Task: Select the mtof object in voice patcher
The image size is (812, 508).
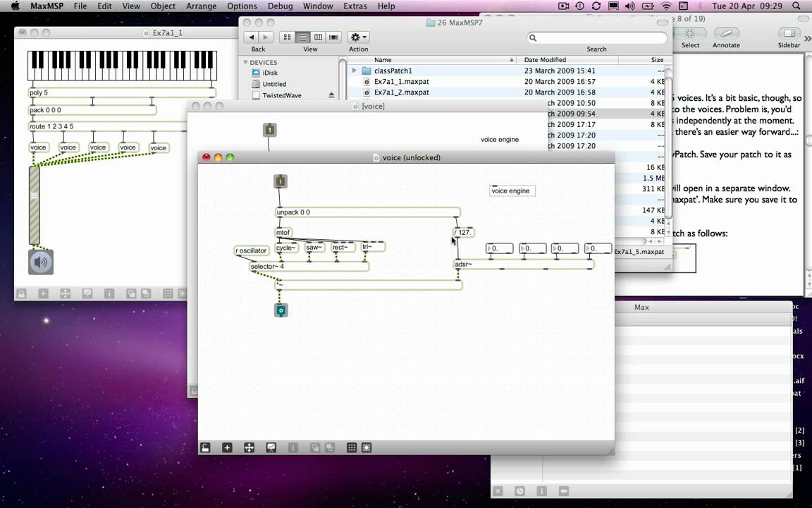Action: tap(283, 232)
